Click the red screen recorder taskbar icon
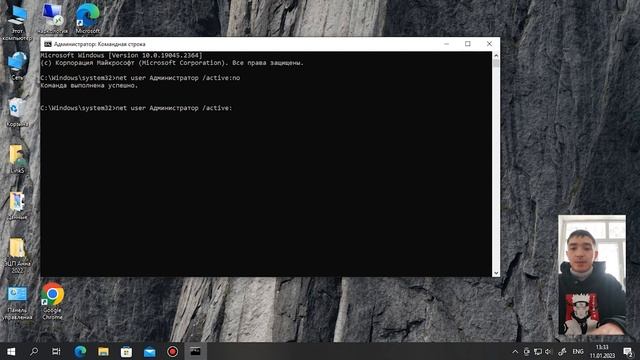Viewport: 640px width, 360px height. coord(172,351)
